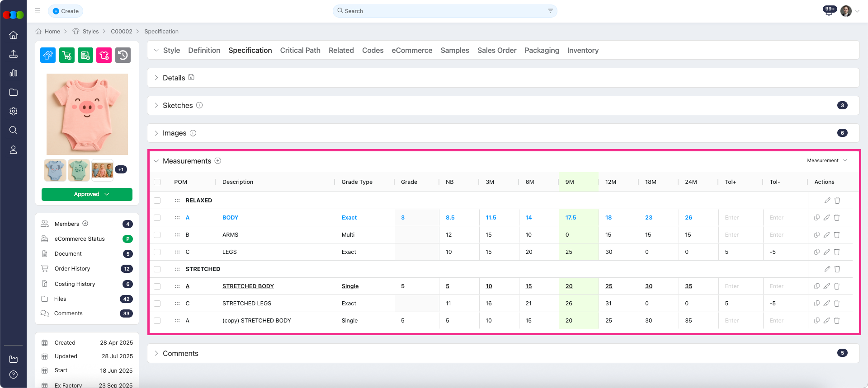Open the Approved status dropdown

[x=87, y=194]
